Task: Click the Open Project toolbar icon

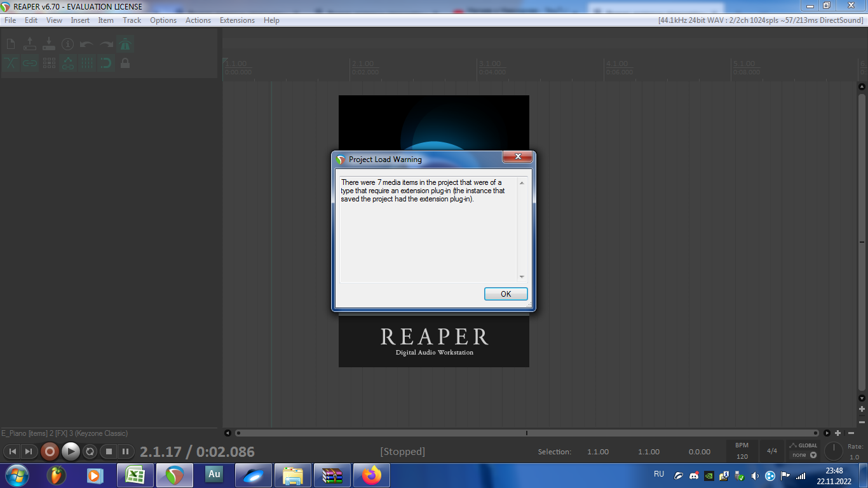Action: [30, 44]
